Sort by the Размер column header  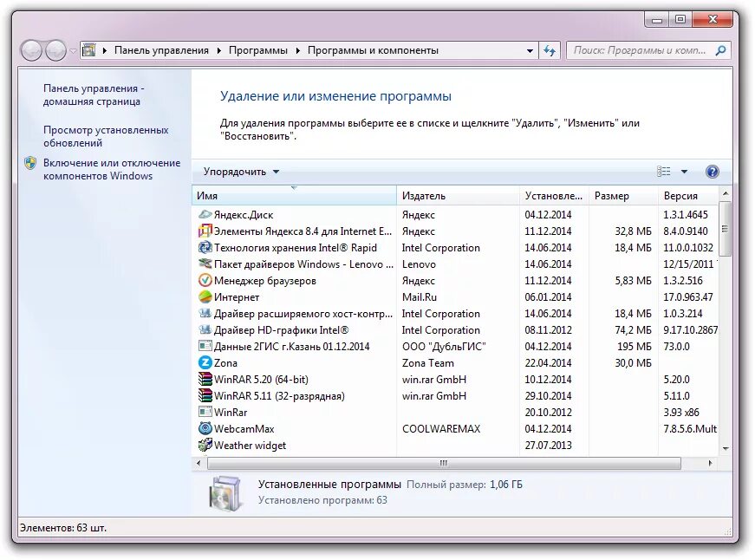click(623, 196)
